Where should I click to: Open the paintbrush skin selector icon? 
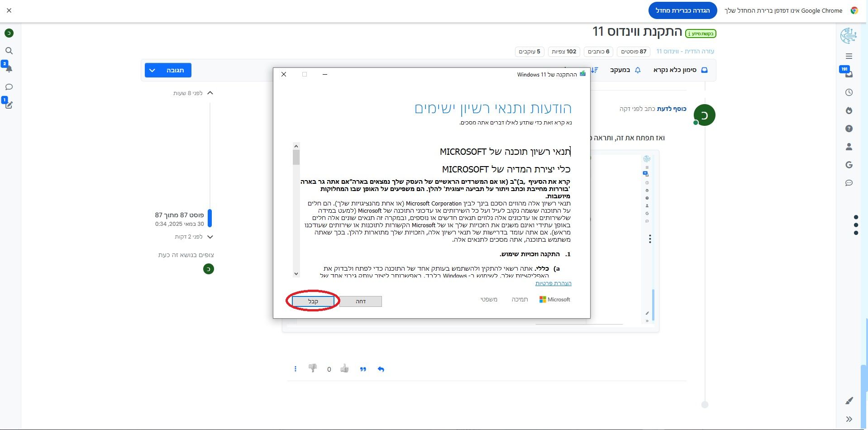coord(849,401)
